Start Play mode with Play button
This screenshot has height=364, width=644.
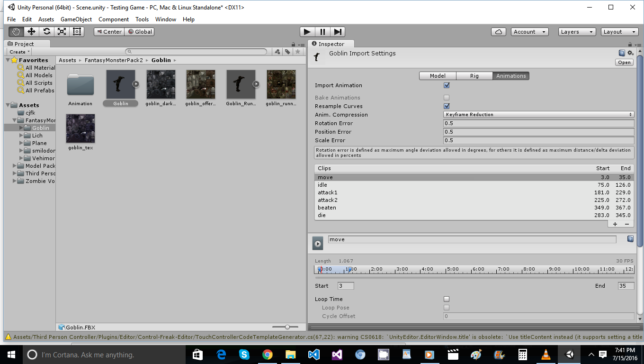[307, 32]
